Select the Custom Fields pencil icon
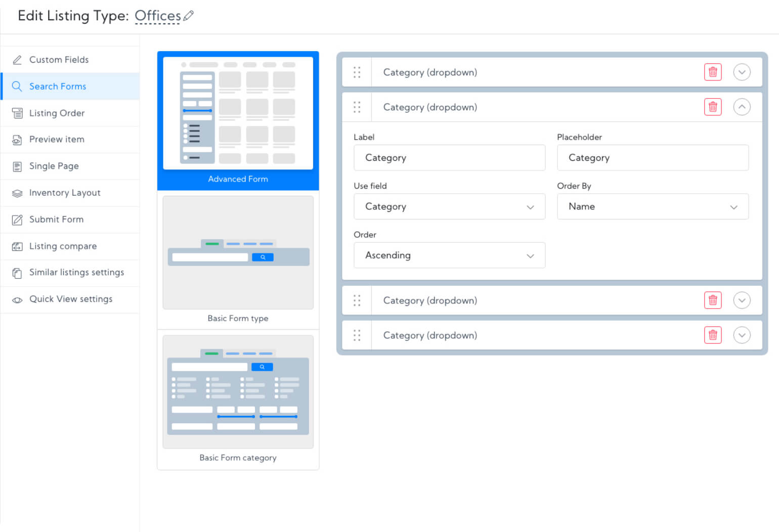 pos(17,59)
